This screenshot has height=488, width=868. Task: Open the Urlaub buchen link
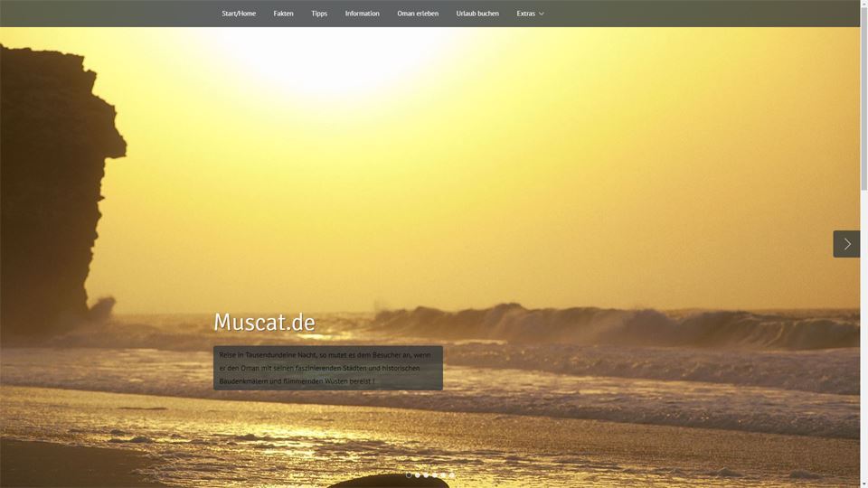point(477,14)
